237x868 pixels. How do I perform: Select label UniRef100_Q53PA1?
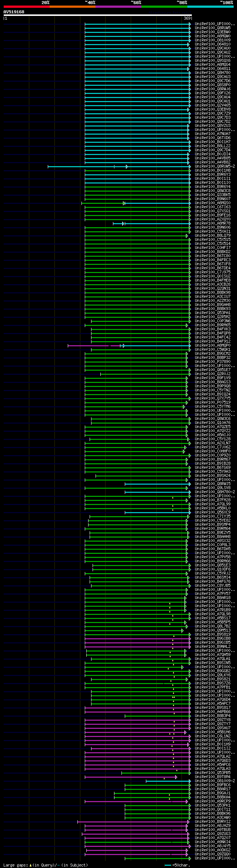[213, 313]
